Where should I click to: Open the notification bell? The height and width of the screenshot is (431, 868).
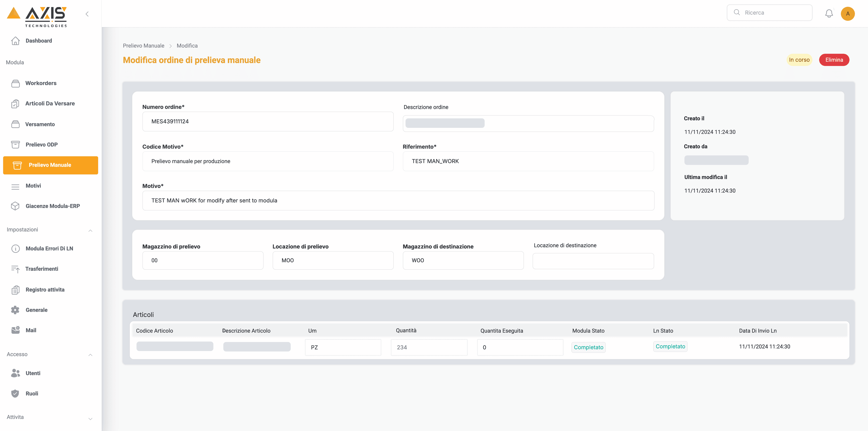[829, 14]
